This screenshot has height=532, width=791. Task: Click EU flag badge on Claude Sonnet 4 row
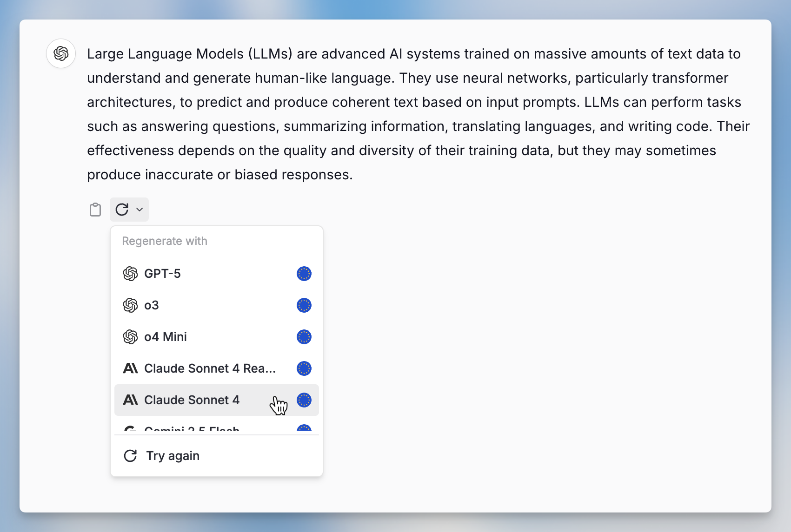304,400
